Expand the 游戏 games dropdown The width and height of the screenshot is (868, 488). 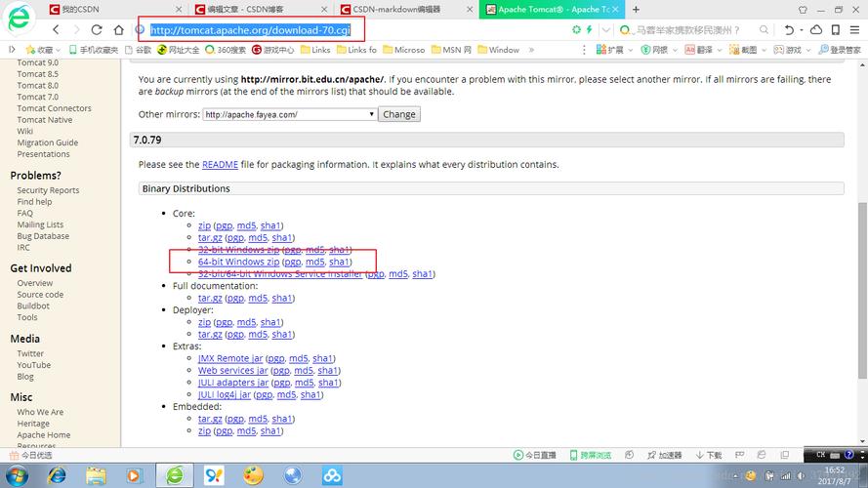[x=808, y=50]
